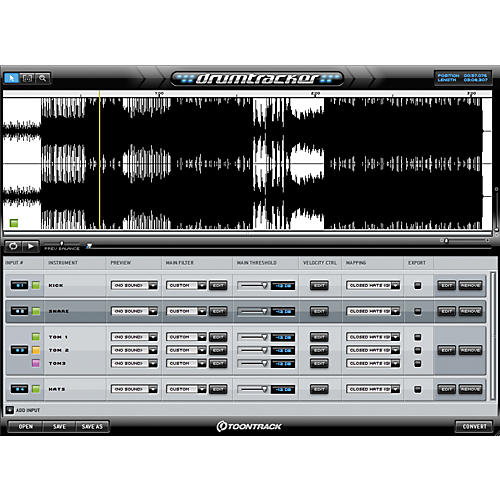Screen dimensions: 500x500
Task: Click the Tom 2 orange color indicator
Action: (x=36, y=350)
